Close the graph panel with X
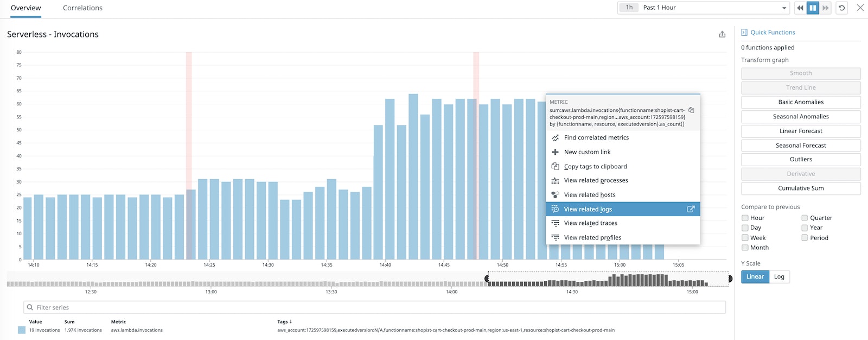This screenshot has width=868, height=340. click(x=860, y=8)
